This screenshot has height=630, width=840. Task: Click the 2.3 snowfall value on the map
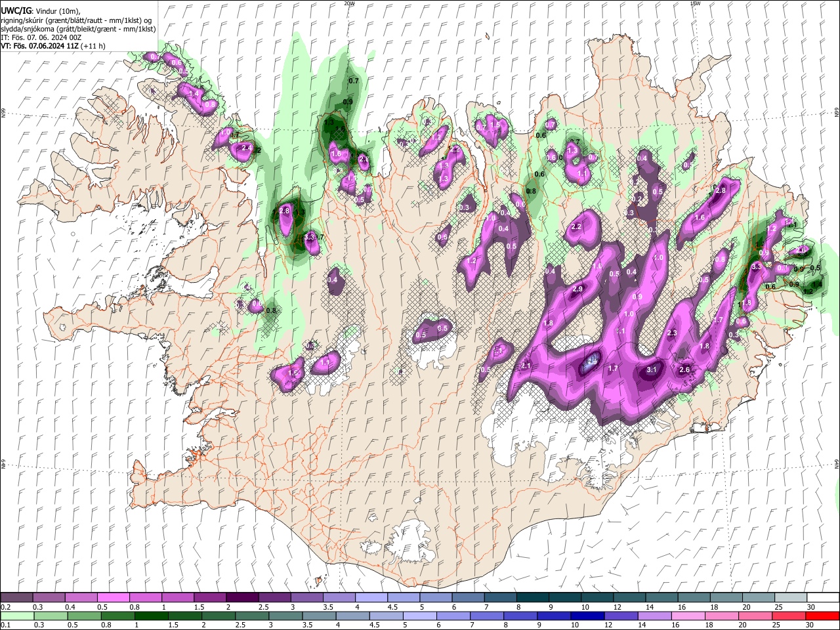(x=671, y=333)
